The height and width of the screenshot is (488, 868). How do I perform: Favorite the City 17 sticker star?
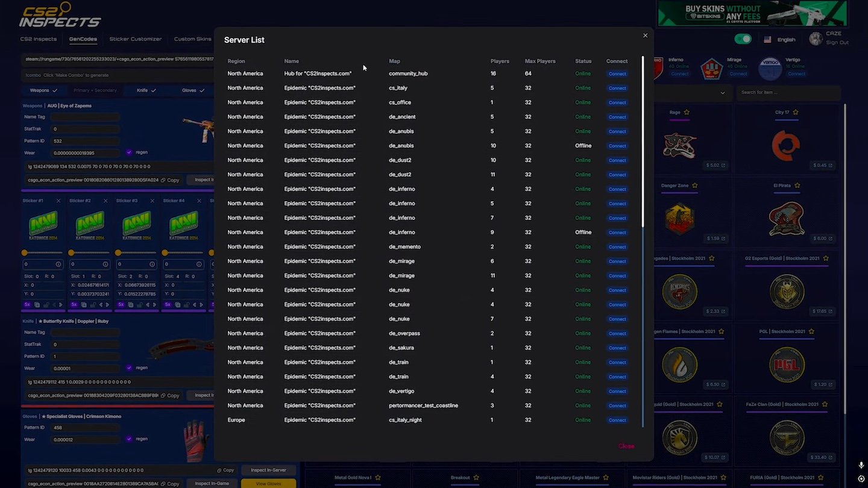coord(796,112)
